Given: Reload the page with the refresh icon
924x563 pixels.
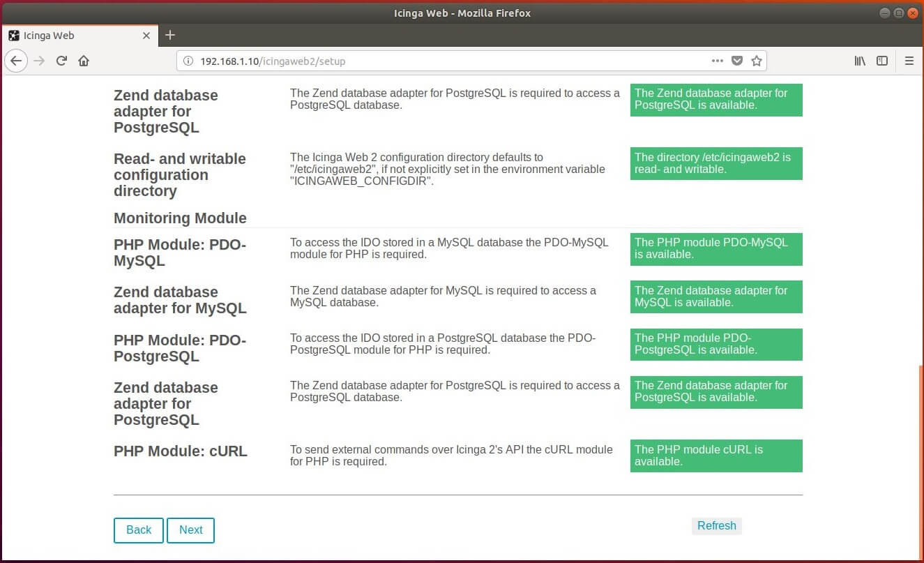Looking at the screenshot, I should coord(61,61).
